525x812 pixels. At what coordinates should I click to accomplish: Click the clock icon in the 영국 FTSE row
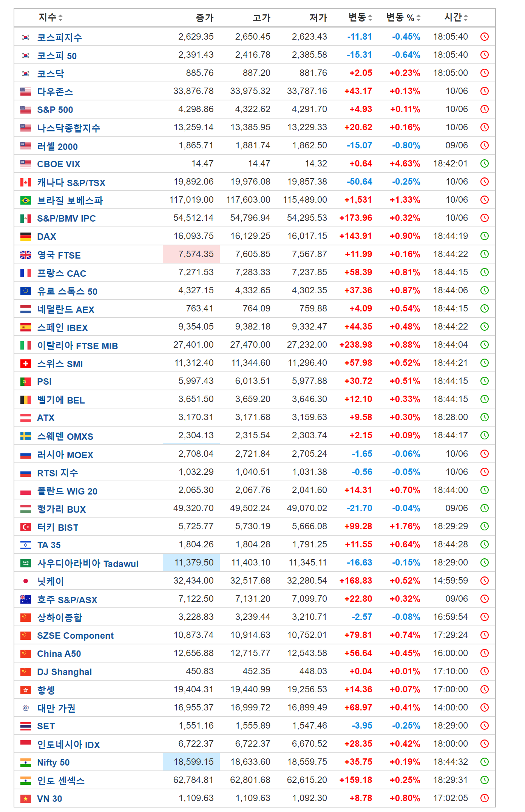485,254
